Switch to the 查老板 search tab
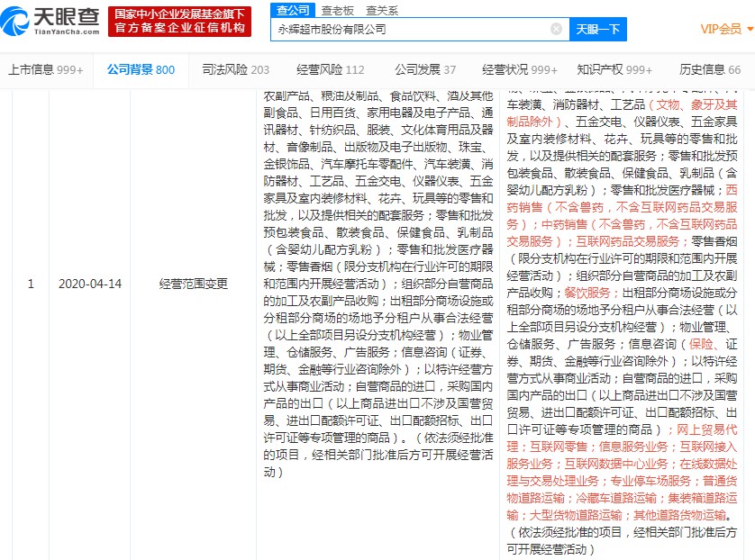Viewport: 755px width, 560px height. point(338,10)
